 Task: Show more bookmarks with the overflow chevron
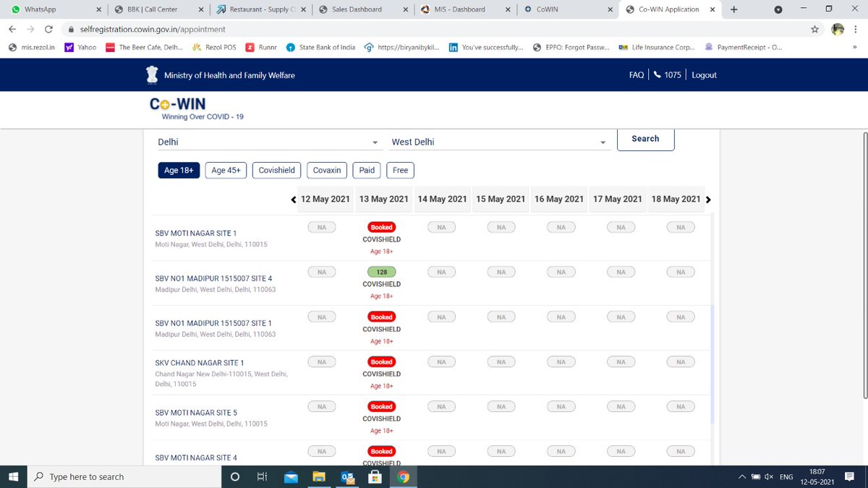click(x=855, y=48)
